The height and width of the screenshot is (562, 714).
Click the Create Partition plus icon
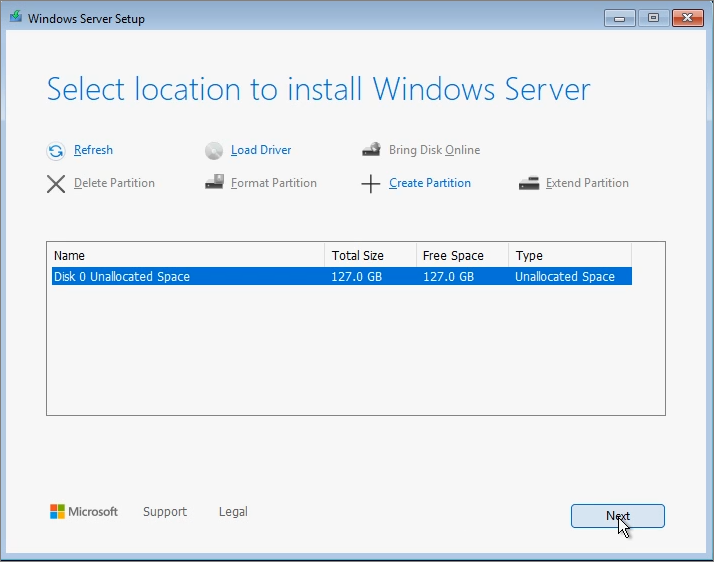pyautogui.click(x=371, y=184)
